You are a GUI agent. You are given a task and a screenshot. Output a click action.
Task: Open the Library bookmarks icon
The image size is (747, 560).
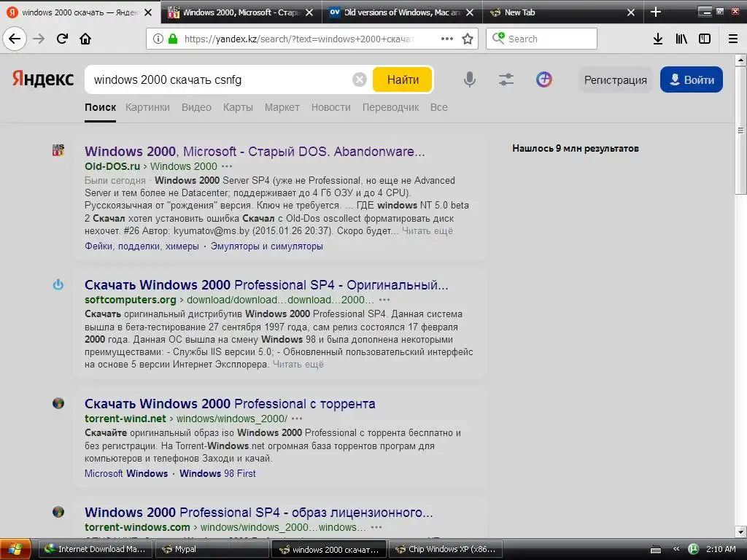pos(681,39)
